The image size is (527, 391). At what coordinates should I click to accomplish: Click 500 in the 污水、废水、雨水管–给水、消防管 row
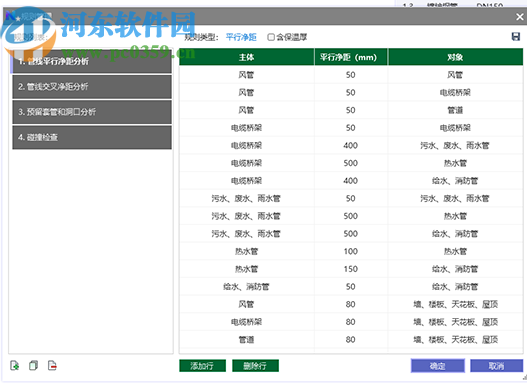(351, 234)
